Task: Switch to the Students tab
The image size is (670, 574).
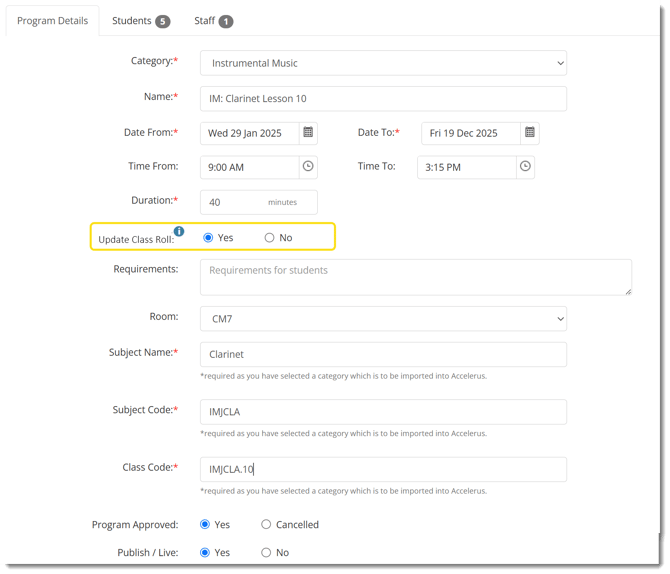Action: (140, 21)
